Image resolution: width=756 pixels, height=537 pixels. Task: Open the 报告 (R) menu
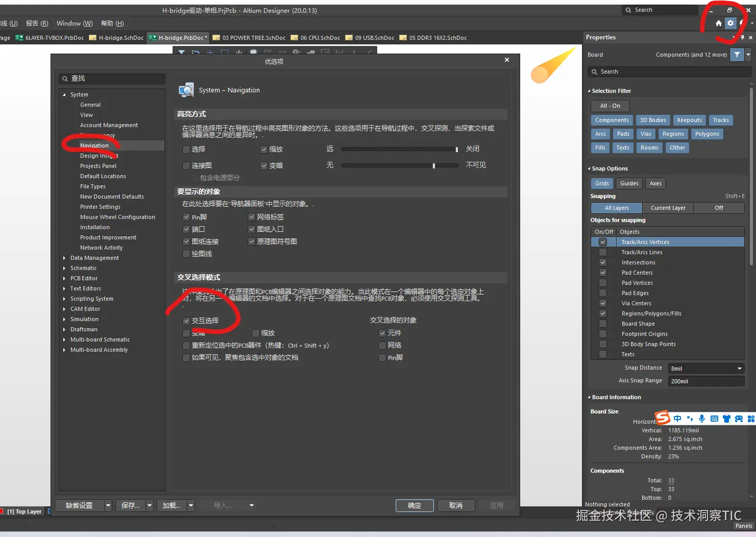click(37, 23)
